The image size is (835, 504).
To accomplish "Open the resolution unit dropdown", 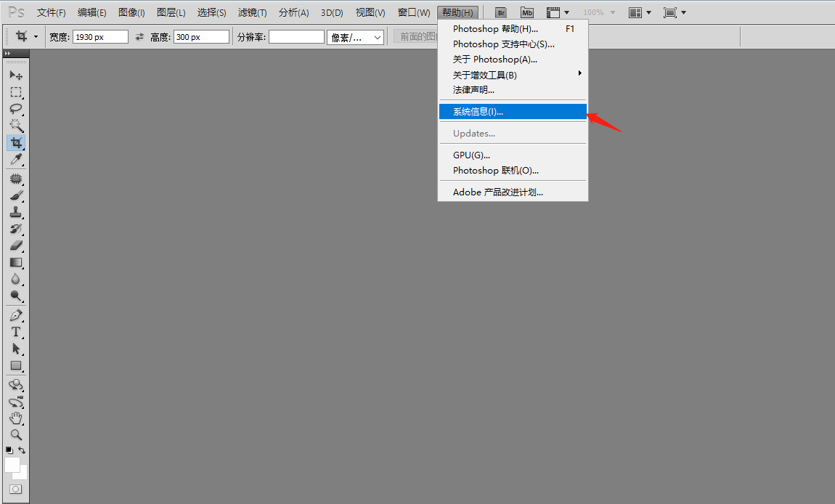I will pos(355,37).
